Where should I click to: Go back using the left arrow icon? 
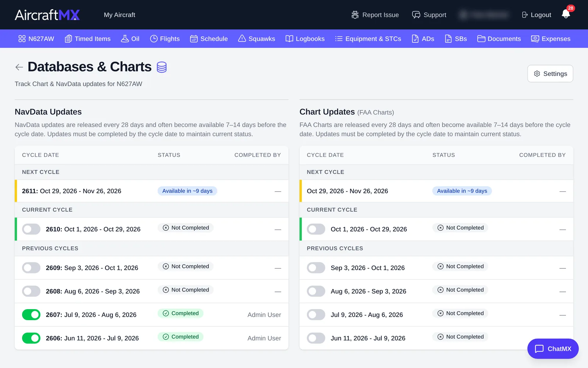click(x=19, y=67)
